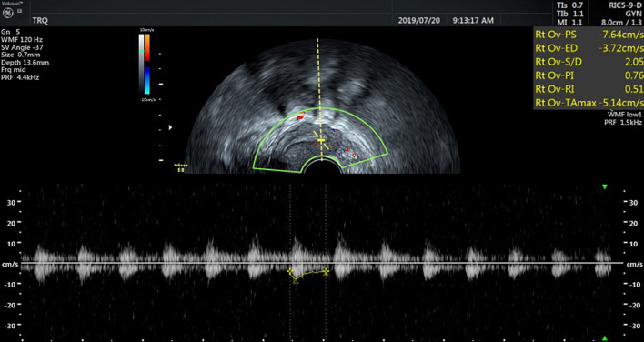Click the red flow signal in the color box
This screenshot has height=342, width=644.
(300, 117)
